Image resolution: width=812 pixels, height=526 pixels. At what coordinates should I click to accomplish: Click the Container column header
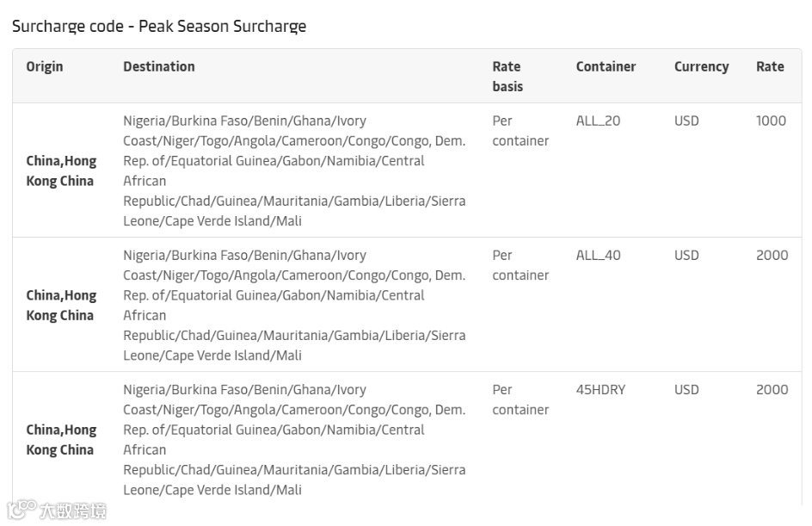tap(606, 66)
